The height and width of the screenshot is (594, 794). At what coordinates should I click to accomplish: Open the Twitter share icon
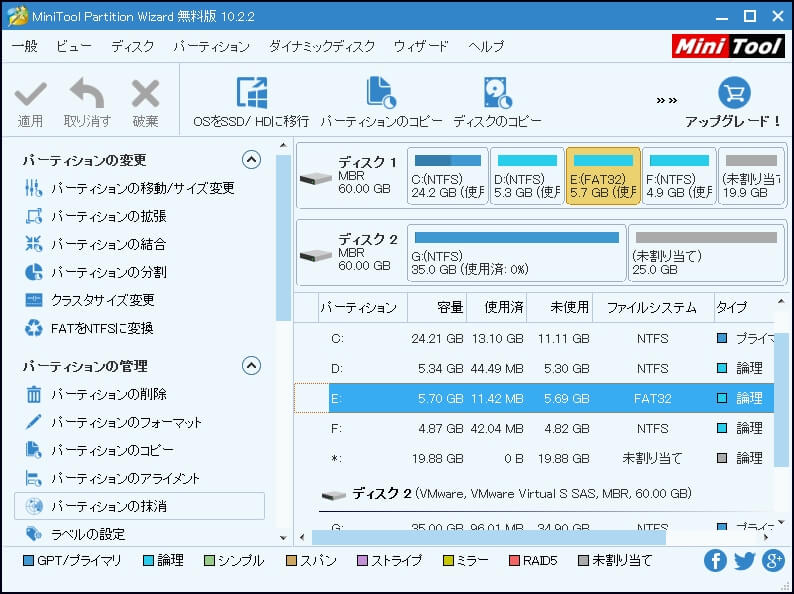[744, 561]
